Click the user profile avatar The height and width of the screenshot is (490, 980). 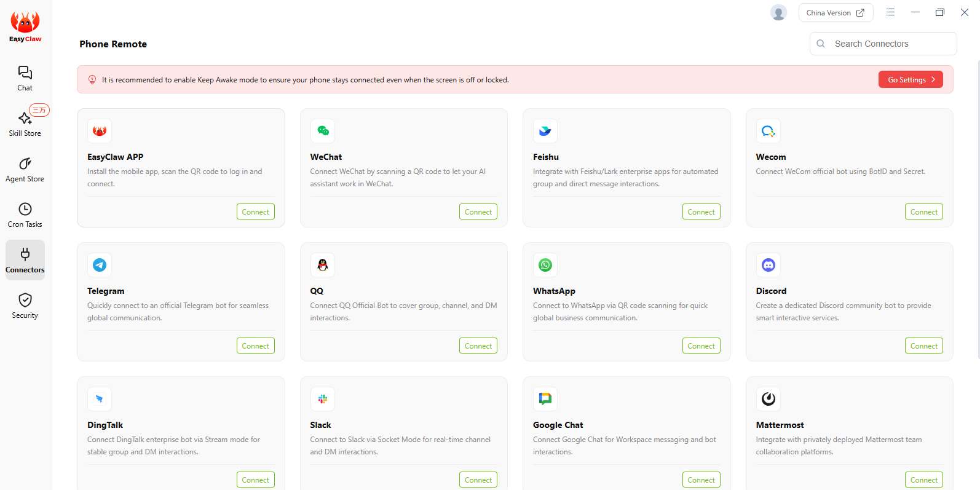point(778,12)
